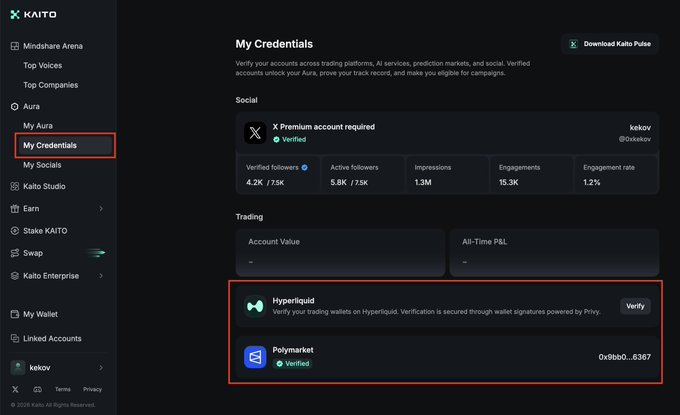Go to Top Companies
Viewport: 680px width, 415px height.
51,85
